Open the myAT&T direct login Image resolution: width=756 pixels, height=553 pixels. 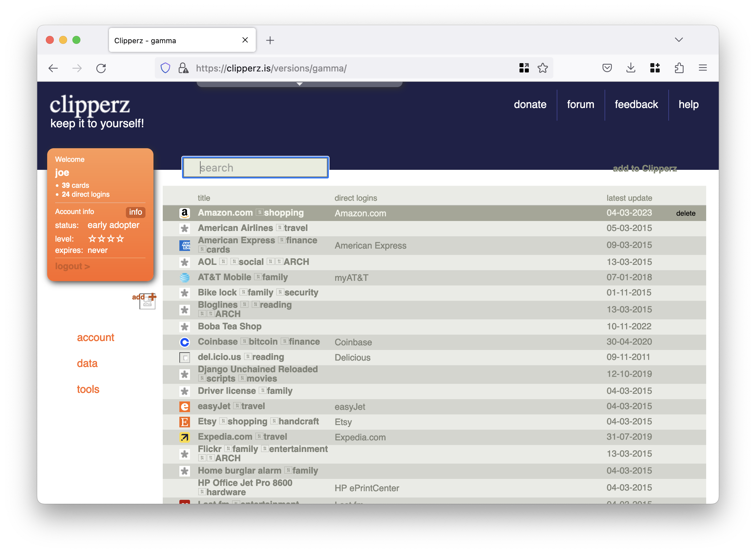coord(351,278)
